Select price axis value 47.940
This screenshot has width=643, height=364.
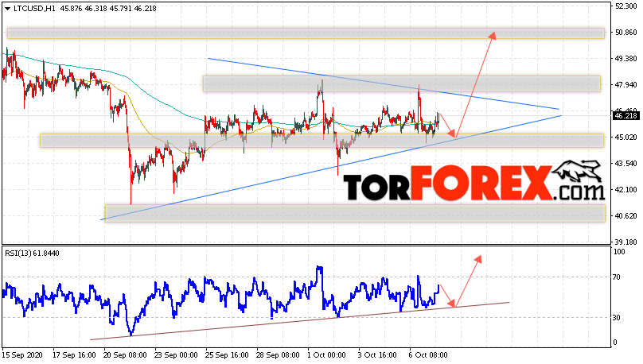pyautogui.click(x=625, y=85)
